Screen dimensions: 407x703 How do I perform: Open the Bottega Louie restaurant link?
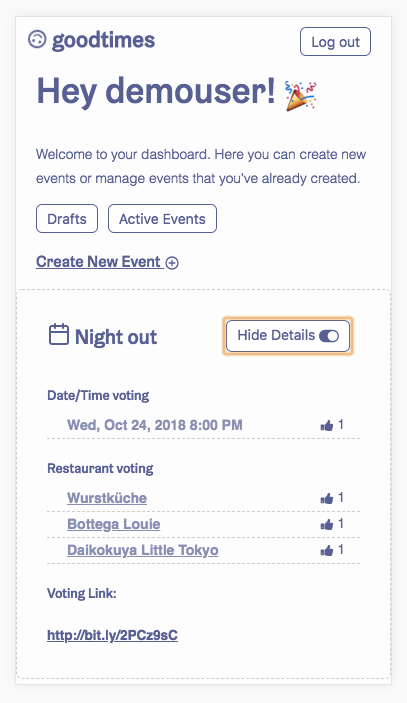[113, 524]
